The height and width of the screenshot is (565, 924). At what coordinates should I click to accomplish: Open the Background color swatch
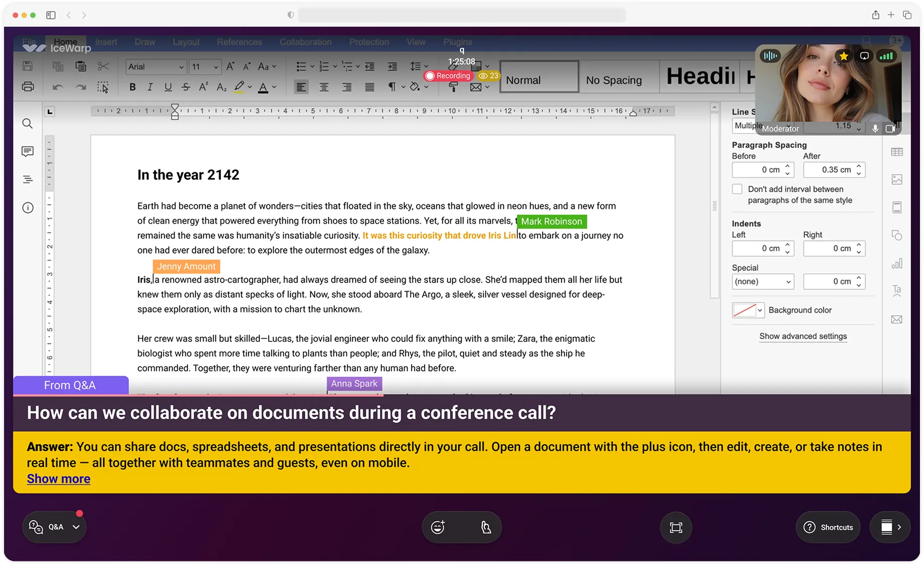coord(748,310)
